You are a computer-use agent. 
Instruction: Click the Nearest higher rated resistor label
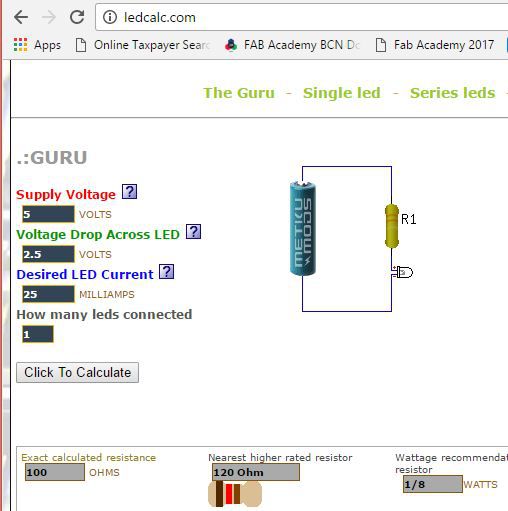280,457
